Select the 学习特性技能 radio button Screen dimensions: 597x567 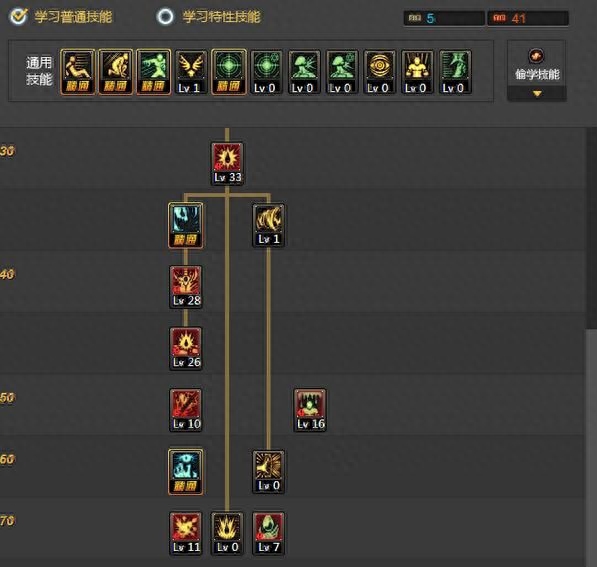(x=165, y=16)
